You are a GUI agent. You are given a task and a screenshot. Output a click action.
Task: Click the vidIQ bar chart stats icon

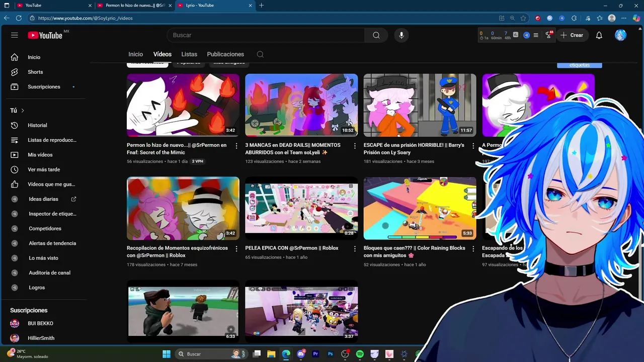pyautogui.click(x=515, y=34)
